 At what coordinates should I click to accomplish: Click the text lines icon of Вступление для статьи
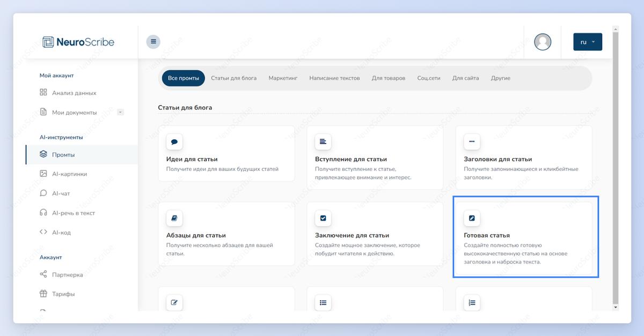click(x=323, y=142)
